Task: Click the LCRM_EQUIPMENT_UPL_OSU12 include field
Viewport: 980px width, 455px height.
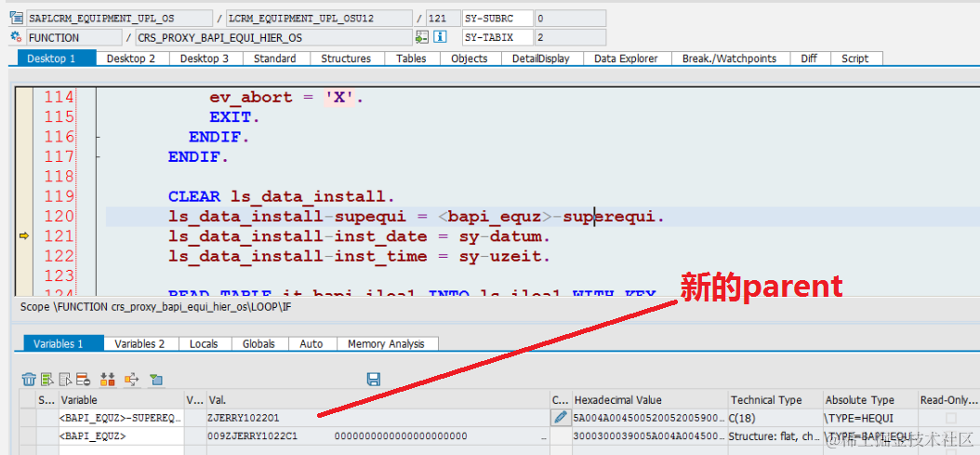Action: (319, 19)
